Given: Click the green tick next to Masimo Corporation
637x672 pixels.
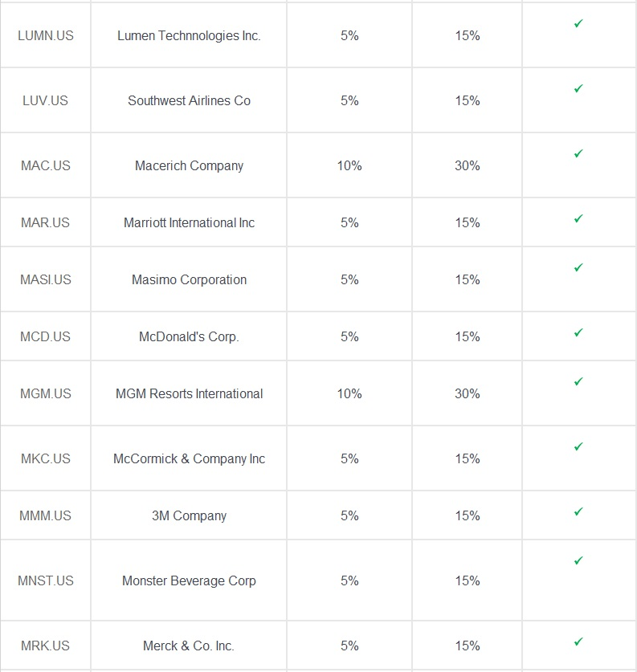Looking at the screenshot, I should point(578,268).
